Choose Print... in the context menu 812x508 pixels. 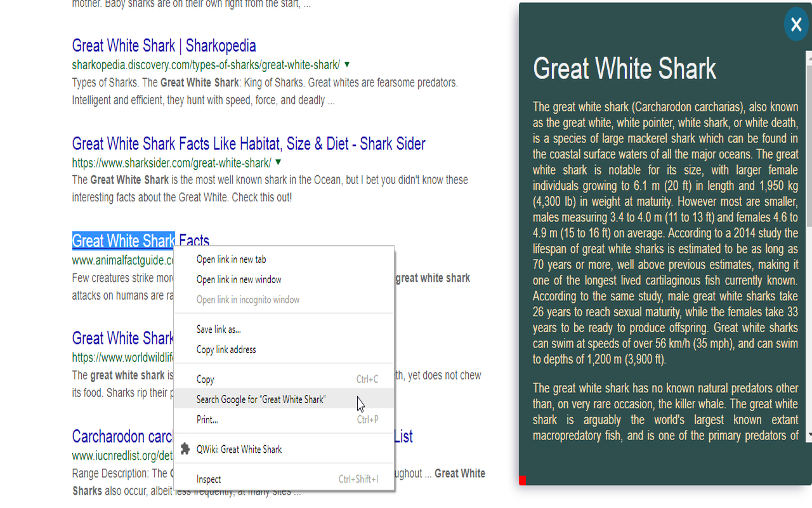284,420
